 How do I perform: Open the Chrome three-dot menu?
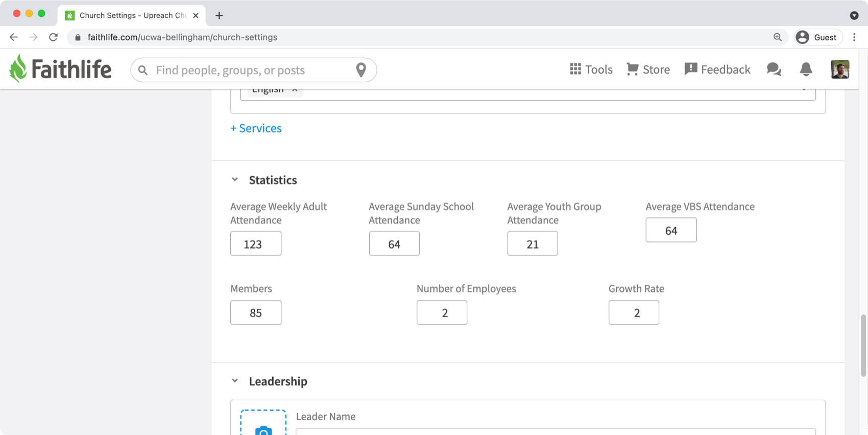point(854,37)
